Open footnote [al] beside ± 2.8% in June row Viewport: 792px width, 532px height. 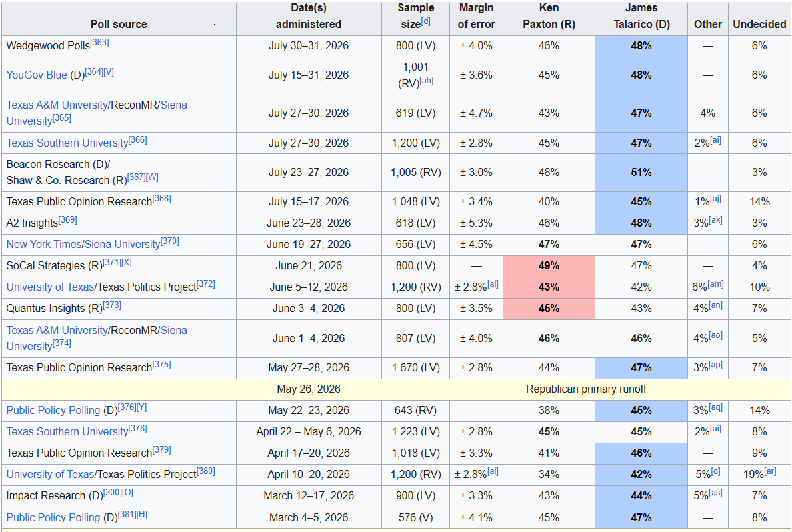(x=493, y=284)
